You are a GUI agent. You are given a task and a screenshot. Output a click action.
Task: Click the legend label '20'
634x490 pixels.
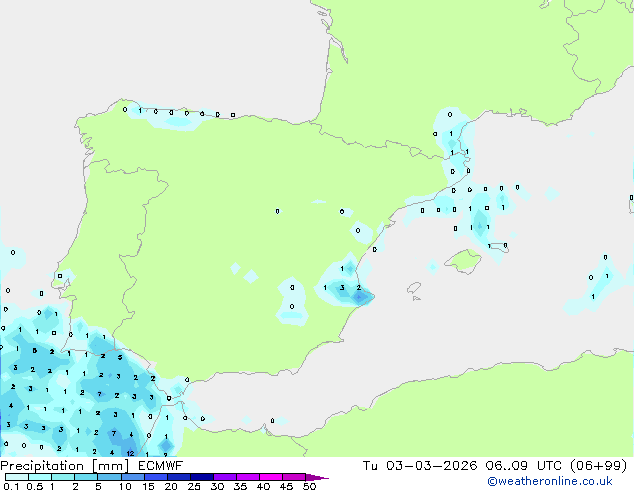pyautogui.click(x=171, y=486)
